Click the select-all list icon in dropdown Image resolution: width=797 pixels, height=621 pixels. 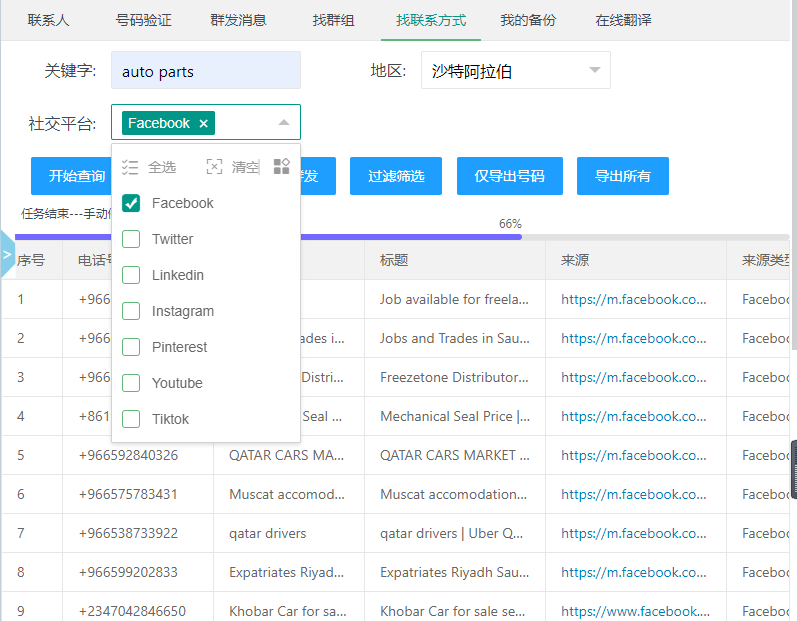coord(130,167)
